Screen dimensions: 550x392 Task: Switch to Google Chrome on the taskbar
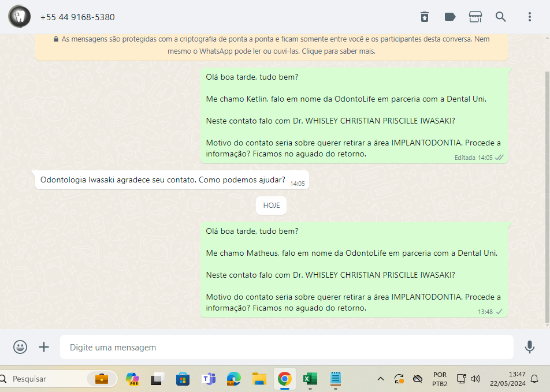tap(284, 379)
